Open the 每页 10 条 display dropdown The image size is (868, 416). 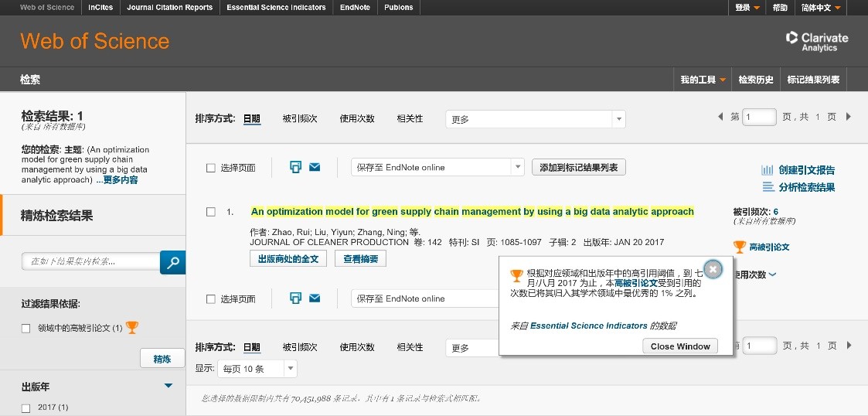click(x=257, y=369)
